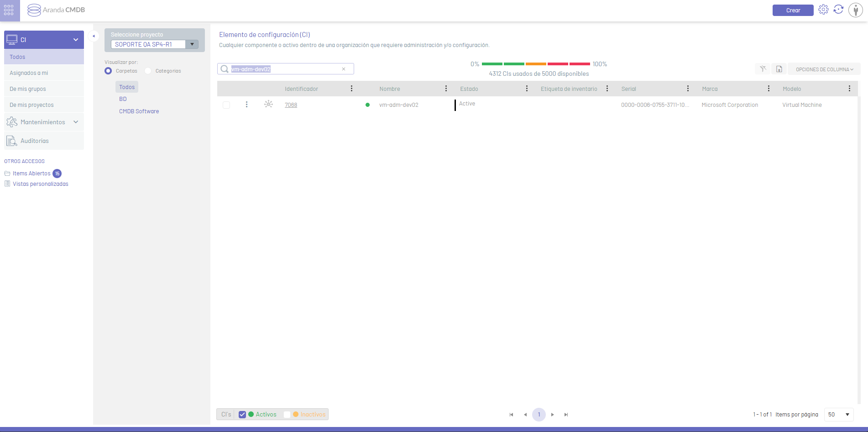This screenshot has height=432, width=868.
Task: Click the clear filters icon
Action: (x=763, y=69)
